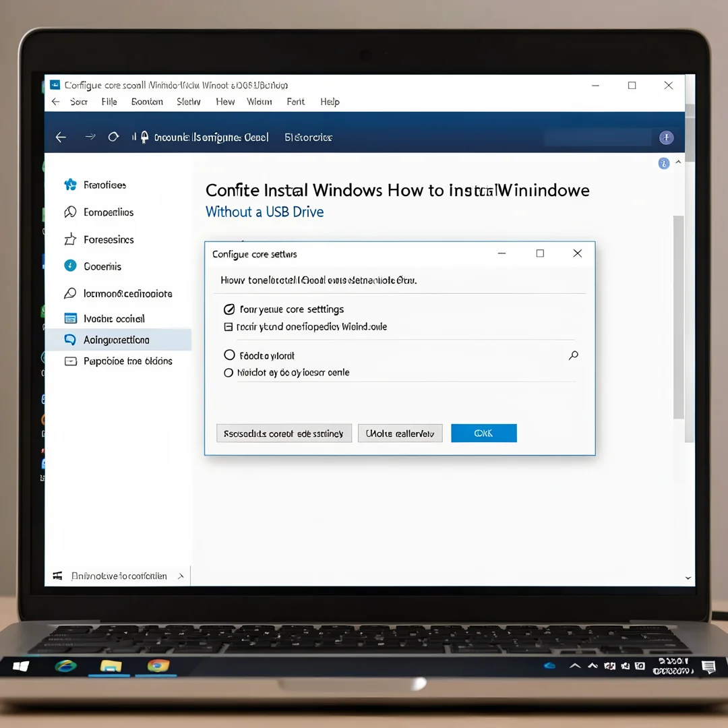Open the Fiile menu
Image resolution: width=728 pixels, height=728 pixels.
(x=109, y=102)
